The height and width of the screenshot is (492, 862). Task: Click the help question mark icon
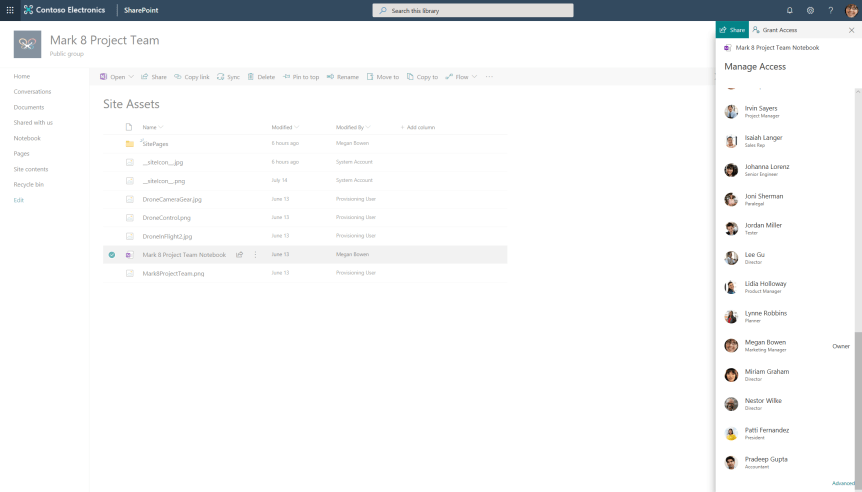point(830,10)
